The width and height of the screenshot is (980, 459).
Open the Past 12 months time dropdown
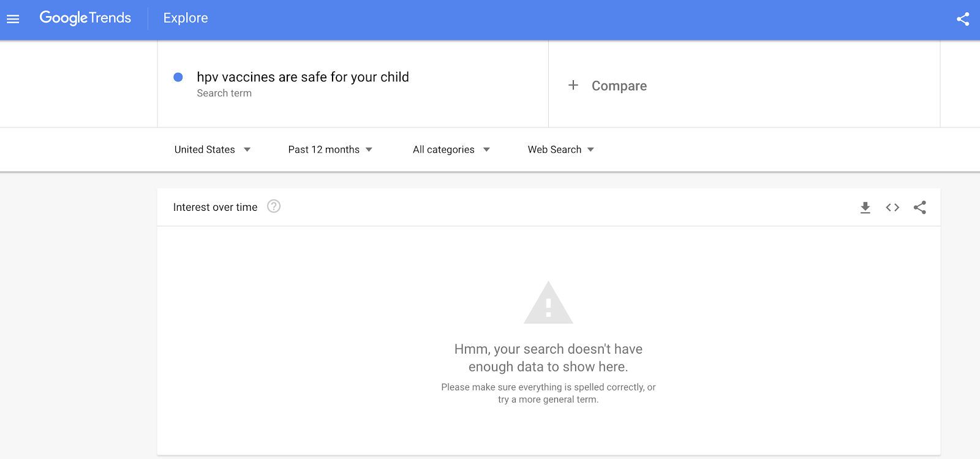click(330, 150)
